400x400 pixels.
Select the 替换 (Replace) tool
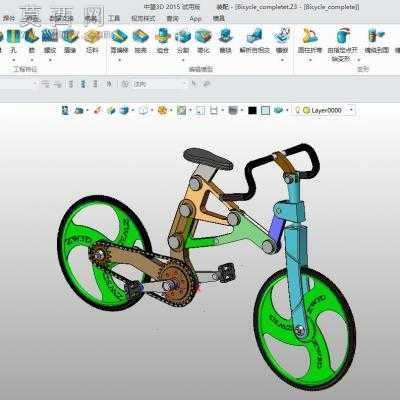[x=226, y=41]
